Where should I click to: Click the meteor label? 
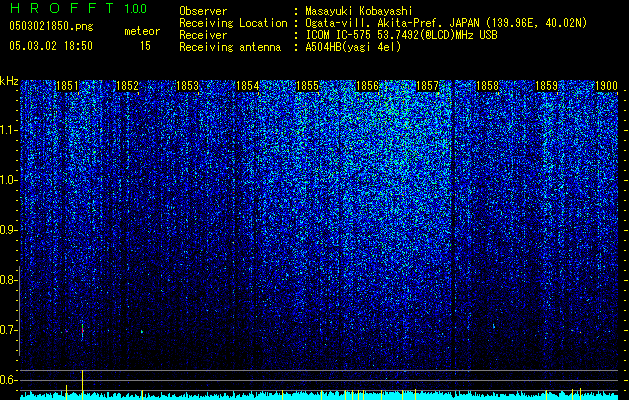(142, 31)
